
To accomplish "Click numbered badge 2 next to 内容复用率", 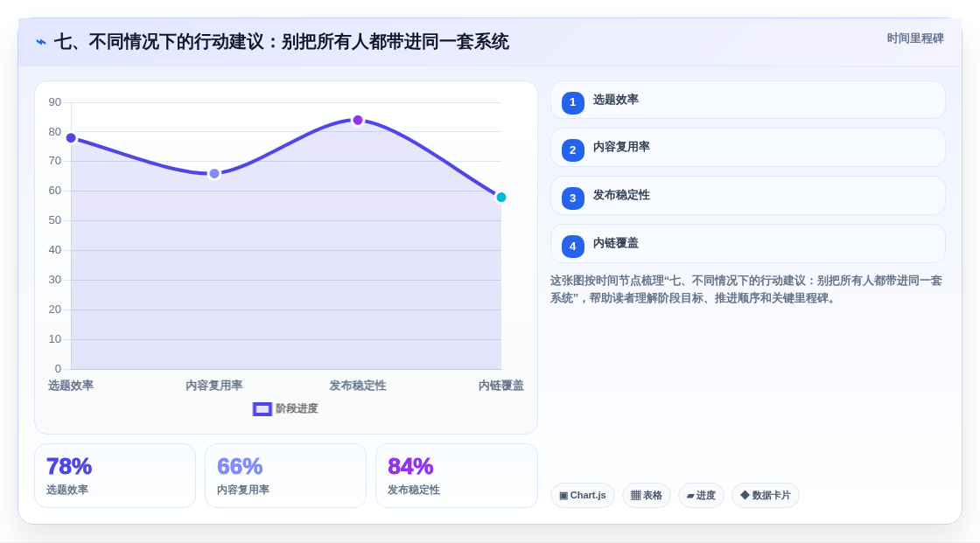I will point(572,150).
